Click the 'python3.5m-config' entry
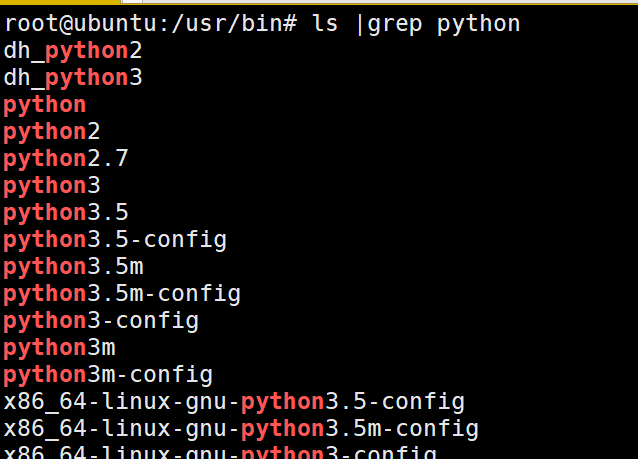 [x=122, y=295]
